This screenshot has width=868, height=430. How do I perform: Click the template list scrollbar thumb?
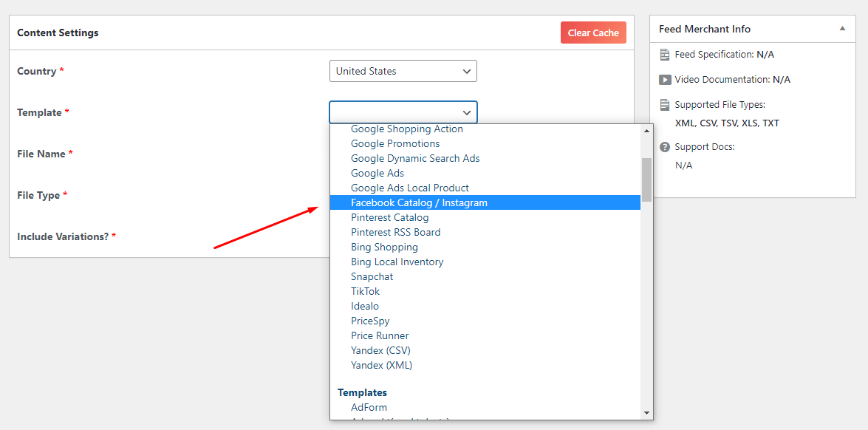pos(646,179)
